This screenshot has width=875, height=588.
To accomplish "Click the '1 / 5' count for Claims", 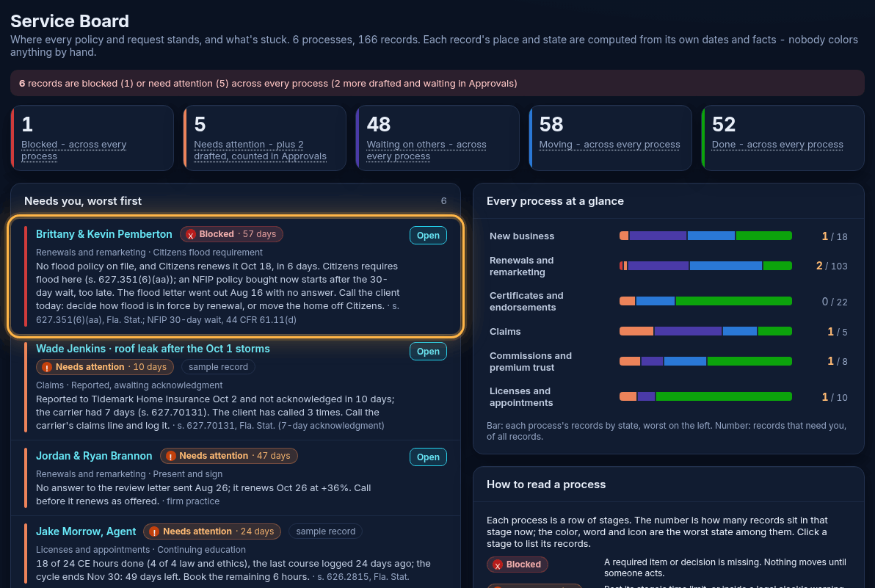I will pyautogui.click(x=837, y=332).
